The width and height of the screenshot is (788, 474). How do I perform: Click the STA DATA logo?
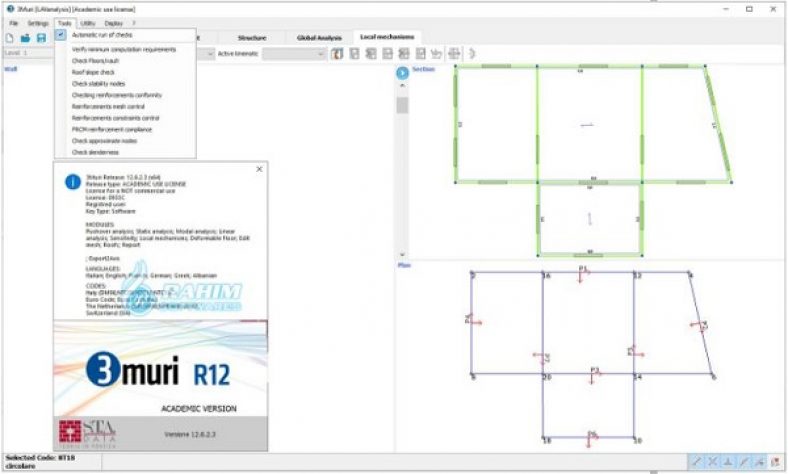(87, 433)
